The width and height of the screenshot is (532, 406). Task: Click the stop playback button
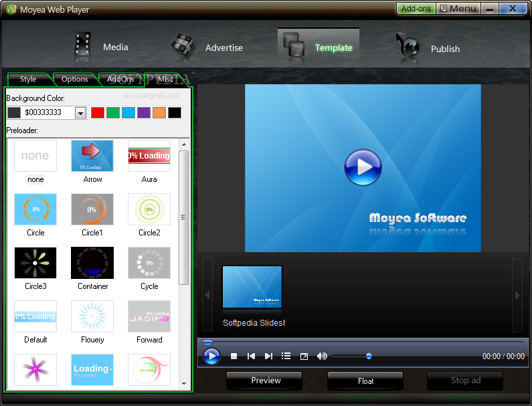(x=234, y=356)
